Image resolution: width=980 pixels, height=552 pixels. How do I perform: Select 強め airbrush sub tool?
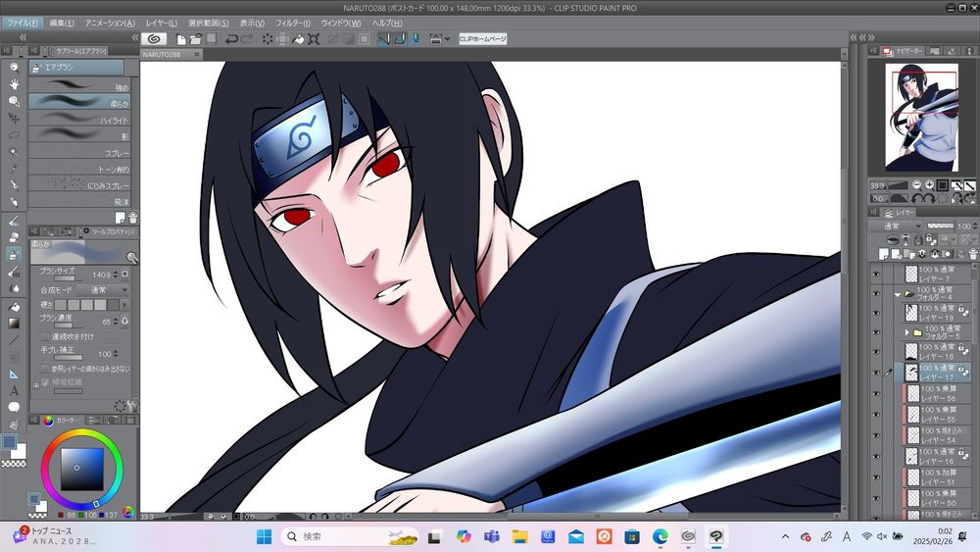pos(79,85)
